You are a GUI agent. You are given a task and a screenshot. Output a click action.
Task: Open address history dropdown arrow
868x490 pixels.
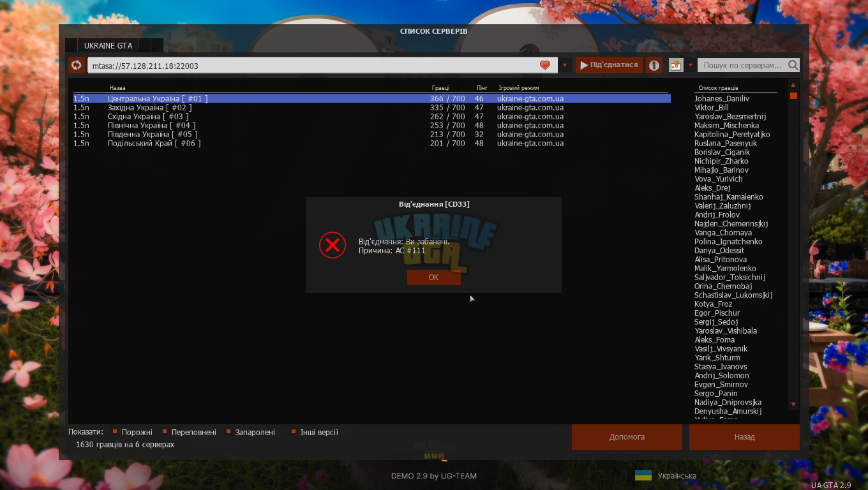pos(565,65)
